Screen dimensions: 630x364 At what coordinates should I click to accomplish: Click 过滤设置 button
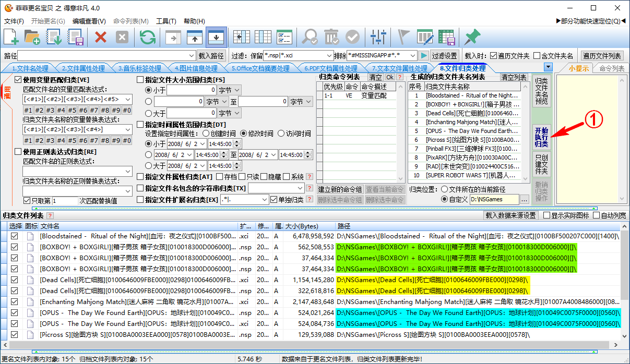[x=445, y=56]
